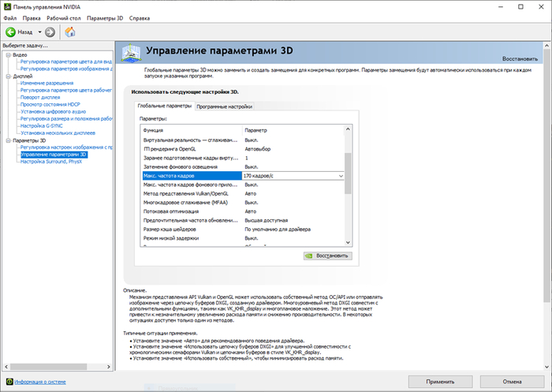Image resolution: width=552 pixels, height=392 pixels.
Task: Go to the Home page icon
Action: 69,32
